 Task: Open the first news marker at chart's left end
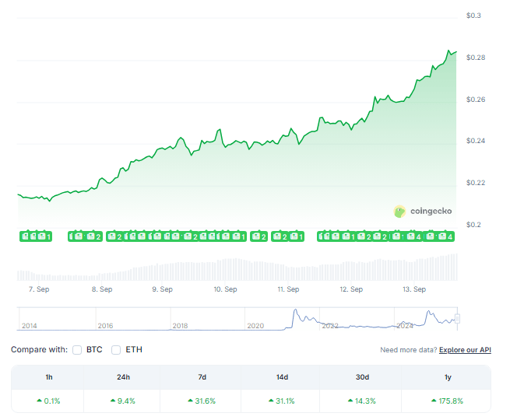[26, 236]
